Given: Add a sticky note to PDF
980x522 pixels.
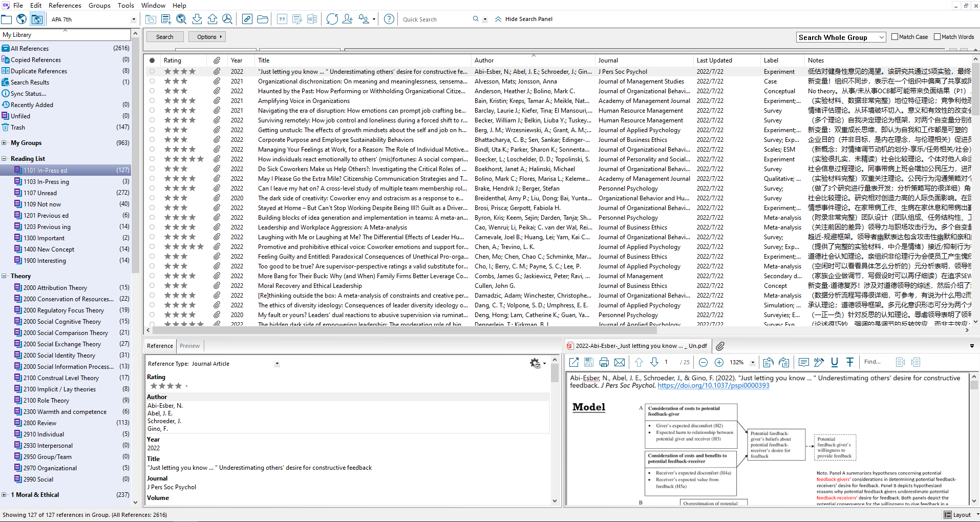Looking at the screenshot, I should (804, 362).
